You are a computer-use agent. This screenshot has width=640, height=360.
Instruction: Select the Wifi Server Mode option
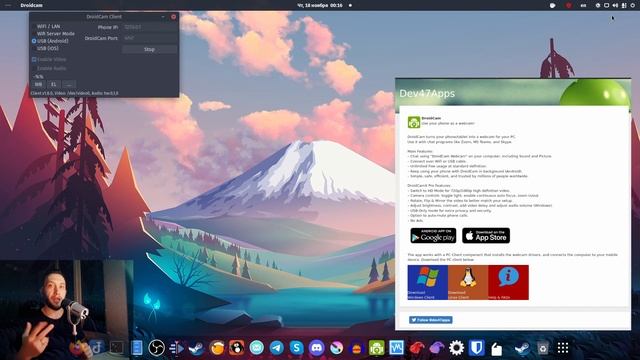coord(53,33)
